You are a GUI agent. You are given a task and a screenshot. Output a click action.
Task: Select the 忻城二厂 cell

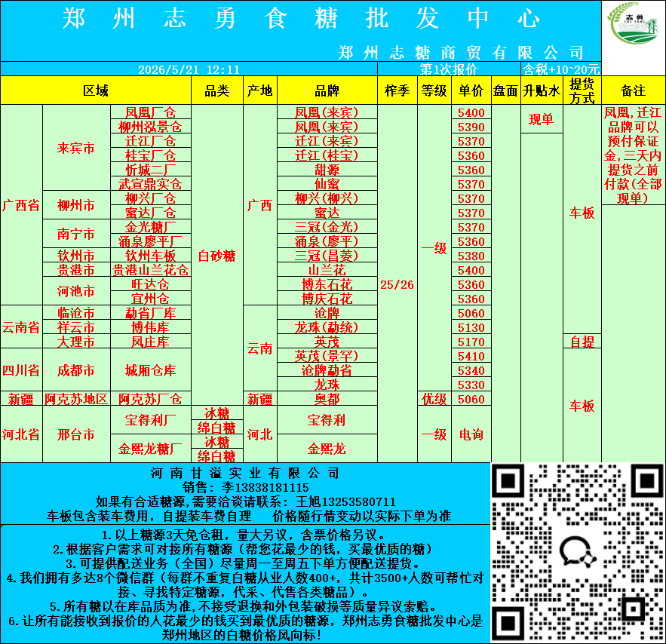(x=150, y=170)
